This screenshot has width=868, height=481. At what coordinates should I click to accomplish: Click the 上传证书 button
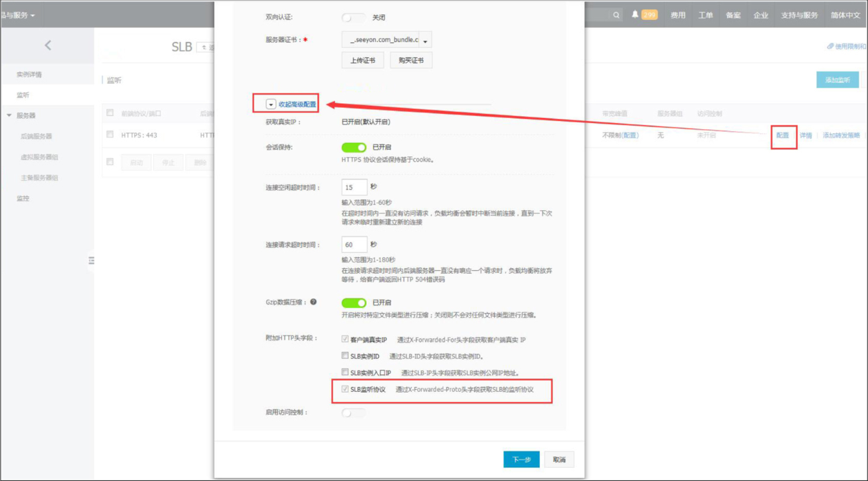tap(363, 60)
